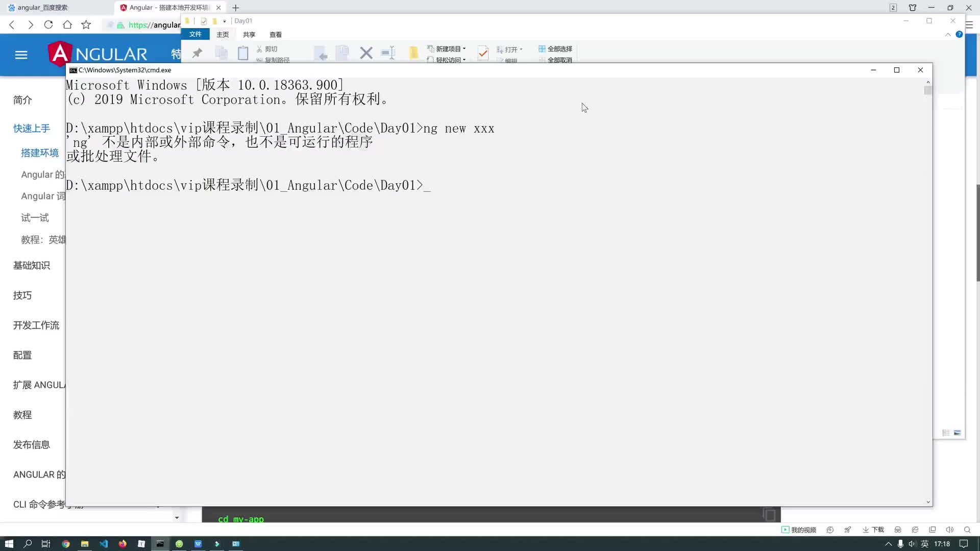Expand 快速上手 in Angular sidebar
Viewport: 980px width, 551px height.
pyautogui.click(x=32, y=129)
